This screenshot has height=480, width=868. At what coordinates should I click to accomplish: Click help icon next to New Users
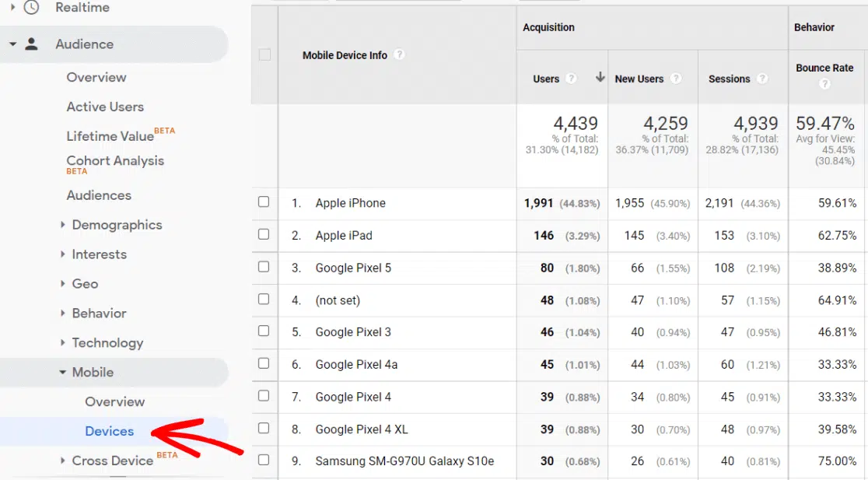tap(676, 79)
